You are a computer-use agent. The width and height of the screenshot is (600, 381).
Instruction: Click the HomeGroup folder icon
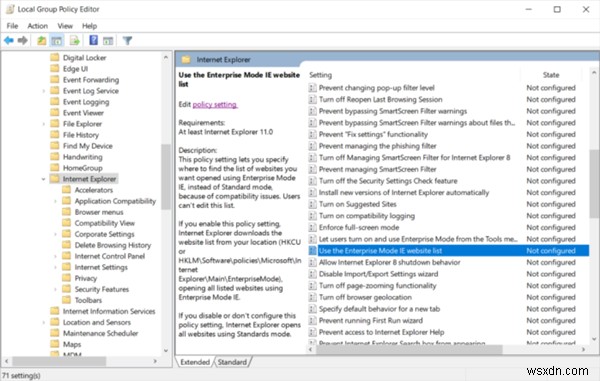[x=55, y=168]
